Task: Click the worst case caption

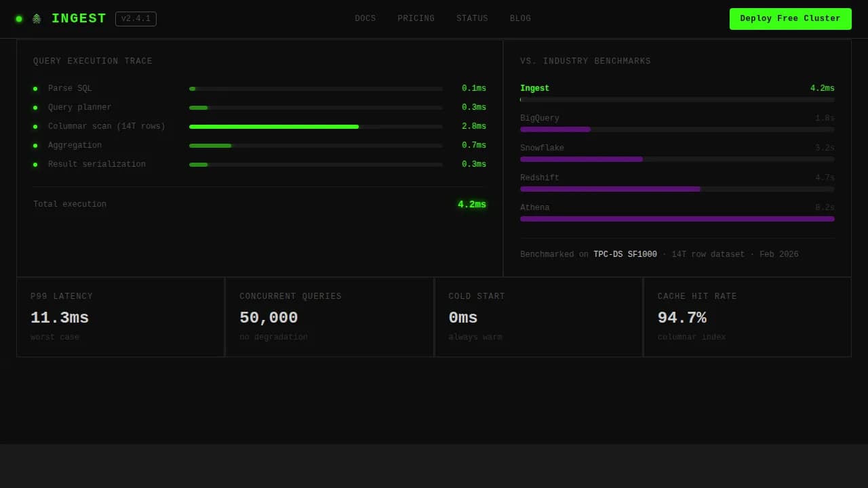Action: pos(55,338)
